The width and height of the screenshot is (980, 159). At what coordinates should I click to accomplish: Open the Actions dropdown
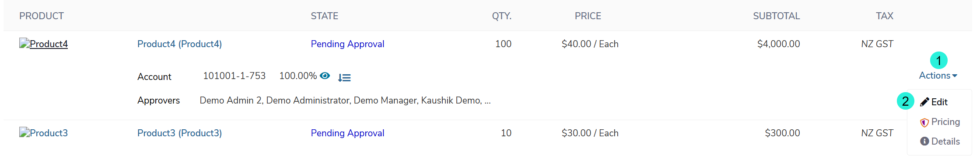[938, 76]
